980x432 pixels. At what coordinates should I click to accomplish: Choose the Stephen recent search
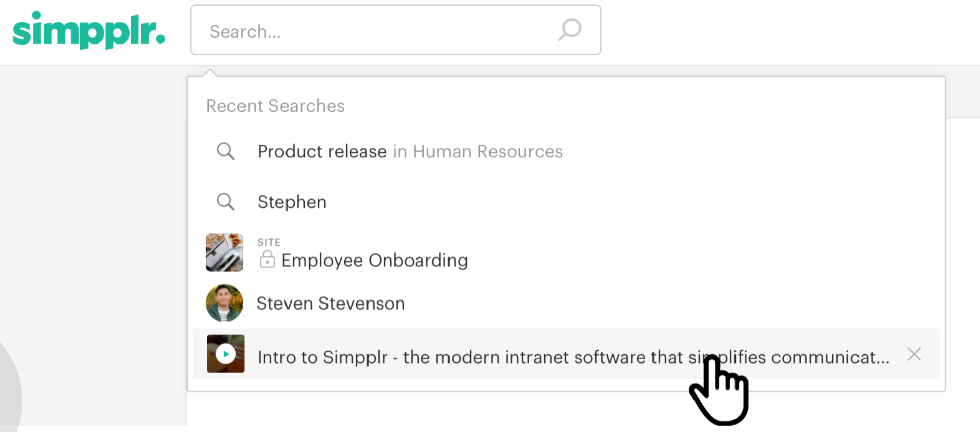(x=292, y=202)
